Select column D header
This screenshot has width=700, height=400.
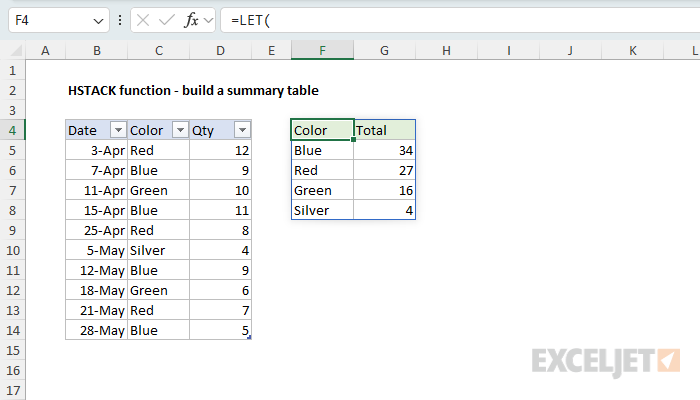[x=221, y=50]
